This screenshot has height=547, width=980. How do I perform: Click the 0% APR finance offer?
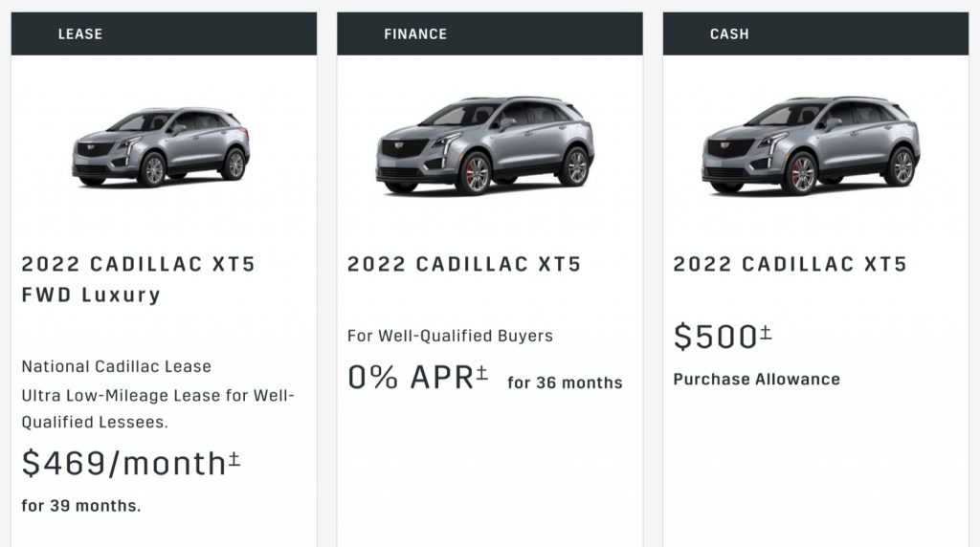[x=411, y=377]
